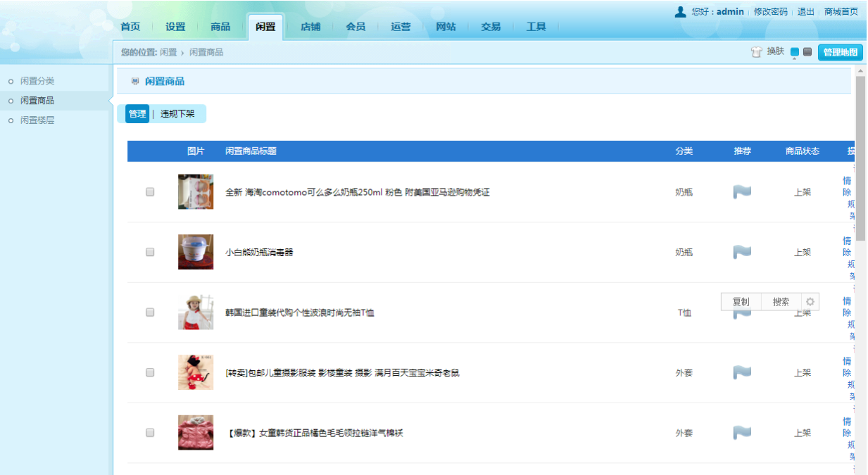Tick checkbox for 韩国进口童装 T恤 row
868x475 pixels.
tap(150, 312)
